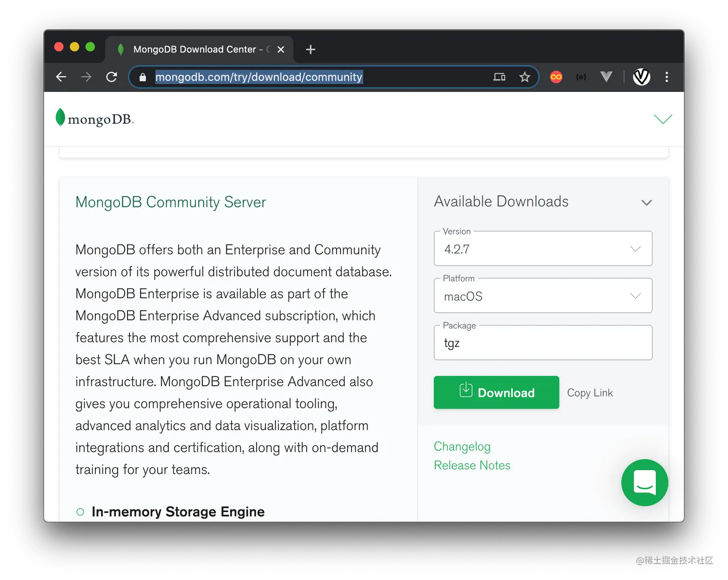Image resolution: width=728 pixels, height=580 pixels.
Task: Open Chrome's three-dot menu
Action: tap(667, 77)
